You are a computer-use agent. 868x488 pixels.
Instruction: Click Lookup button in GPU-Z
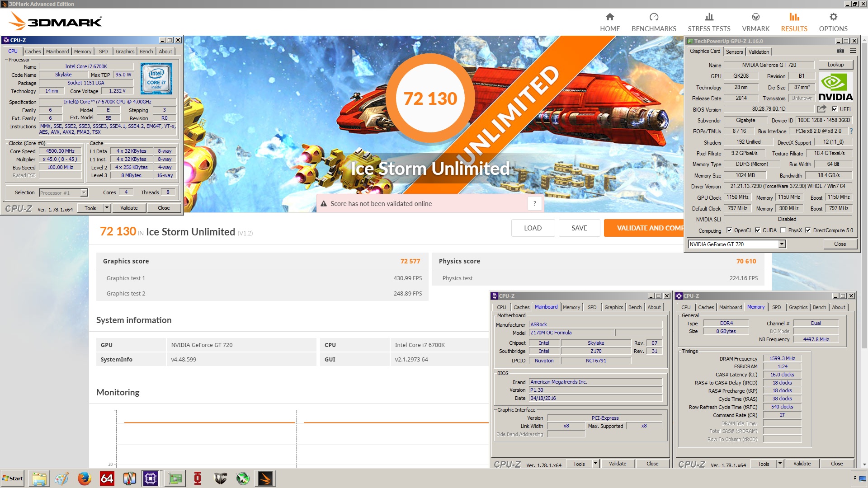[x=835, y=65]
